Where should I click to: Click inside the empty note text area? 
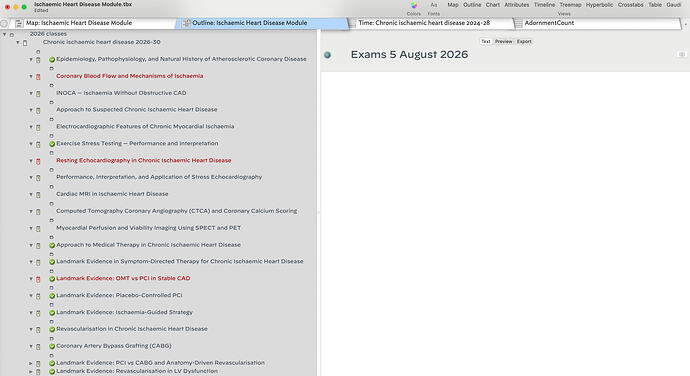(505, 224)
